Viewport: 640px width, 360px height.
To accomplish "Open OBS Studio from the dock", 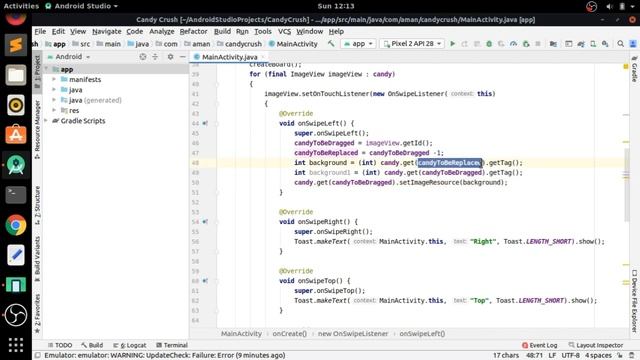I will tap(16, 315).
